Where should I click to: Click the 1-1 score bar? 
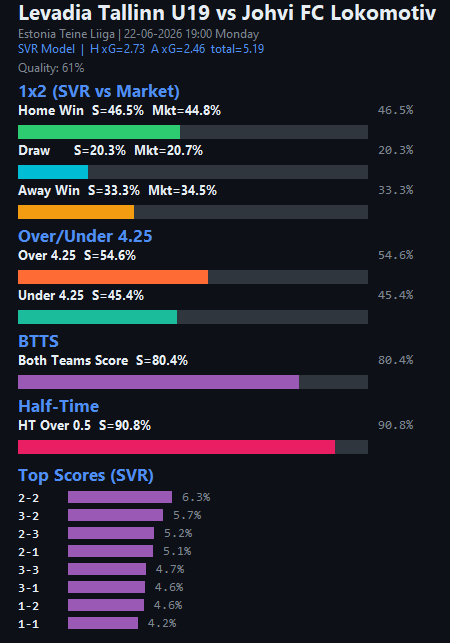103,623
